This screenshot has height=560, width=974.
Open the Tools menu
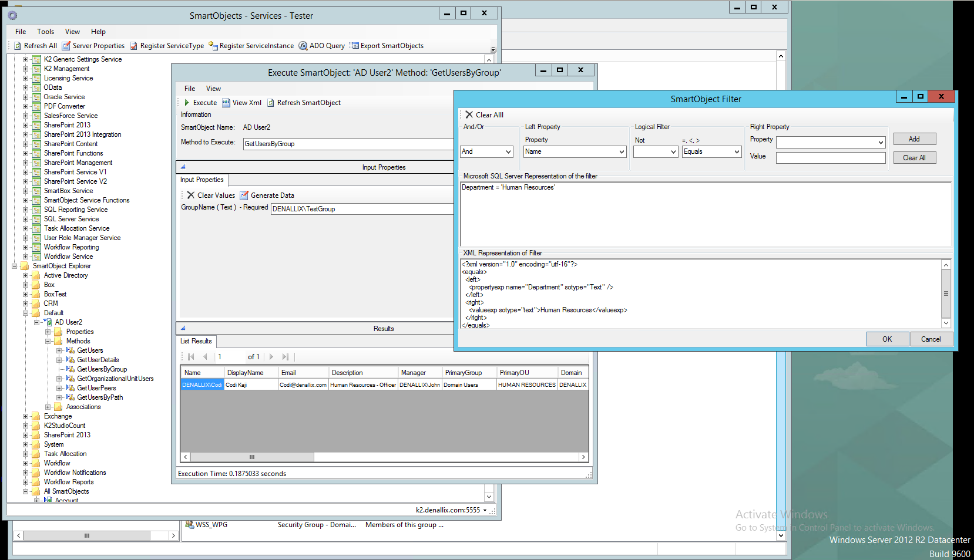coord(45,32)
